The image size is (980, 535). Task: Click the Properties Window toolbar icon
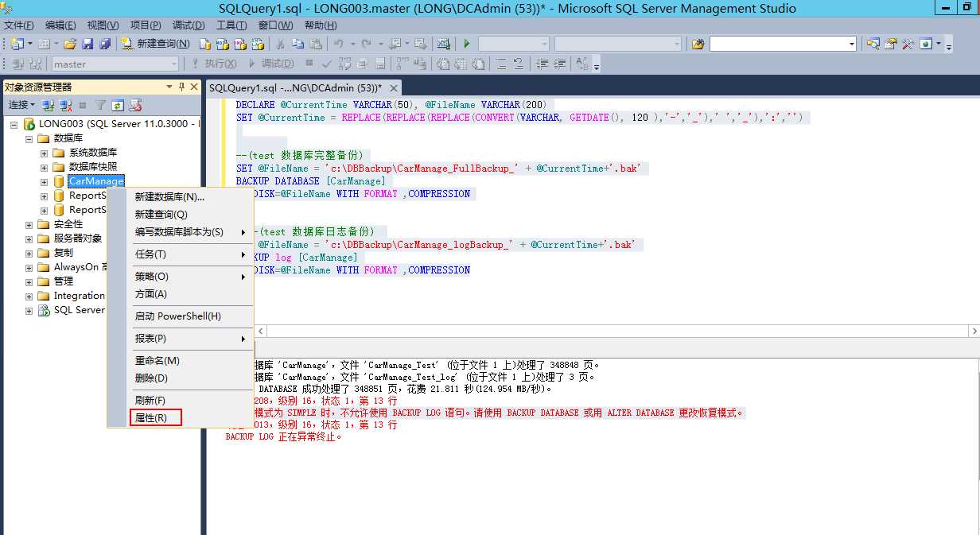point(891,44)
